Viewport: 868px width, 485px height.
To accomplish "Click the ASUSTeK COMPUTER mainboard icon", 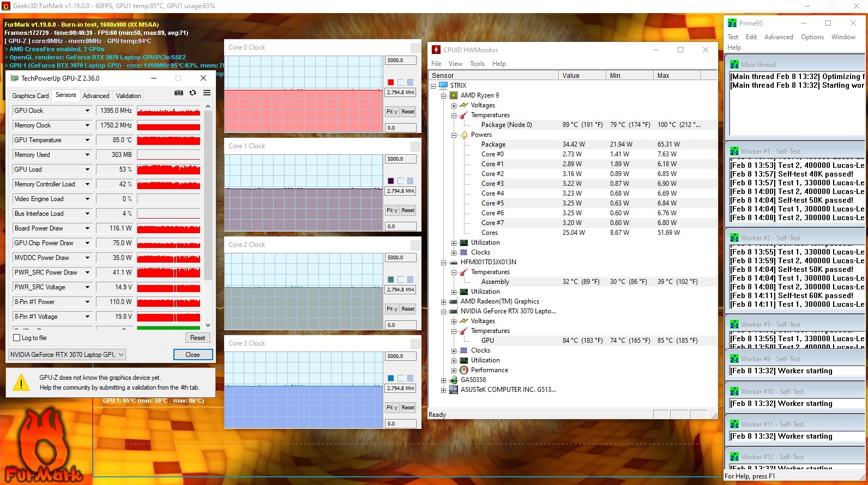I will click(x=454, y=390).
